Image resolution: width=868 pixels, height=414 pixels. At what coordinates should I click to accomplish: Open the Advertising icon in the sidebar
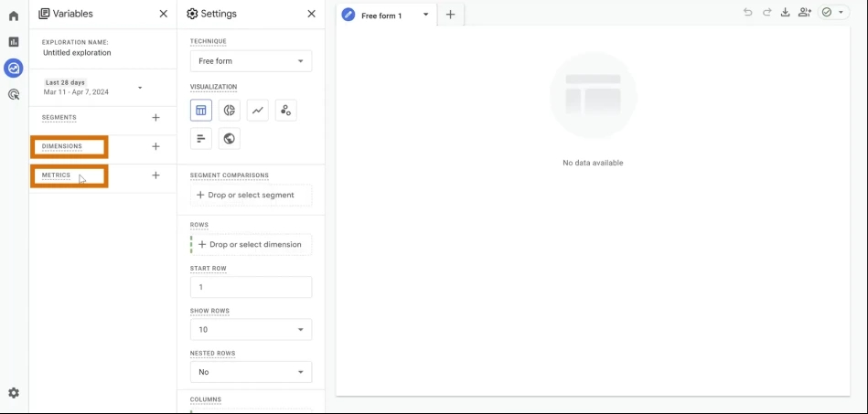coord(14,95)
